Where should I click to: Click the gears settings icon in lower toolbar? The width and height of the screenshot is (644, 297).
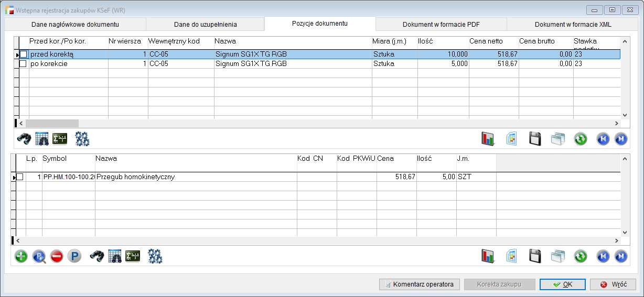[x=155, y=256]
